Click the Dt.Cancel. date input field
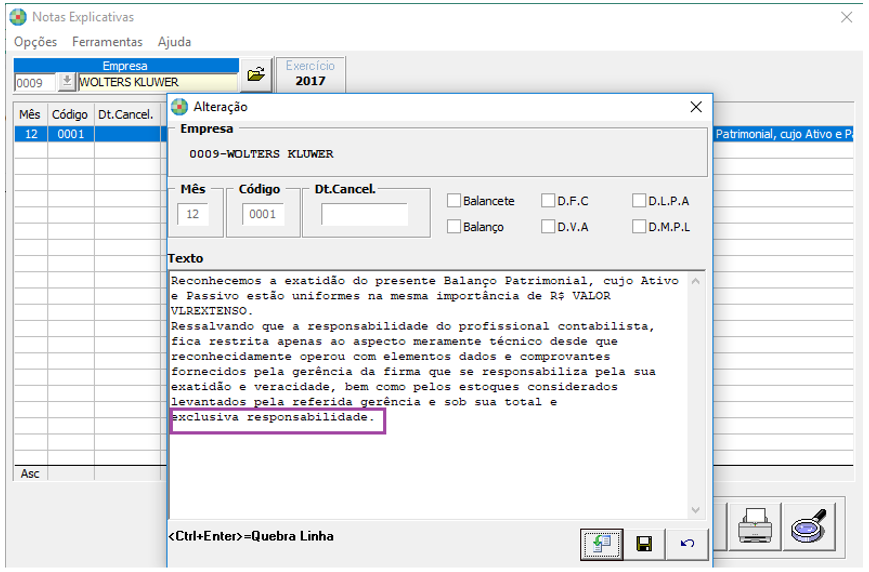The width and height of the screenshot is (869, 572). click(x=364, y=214)
